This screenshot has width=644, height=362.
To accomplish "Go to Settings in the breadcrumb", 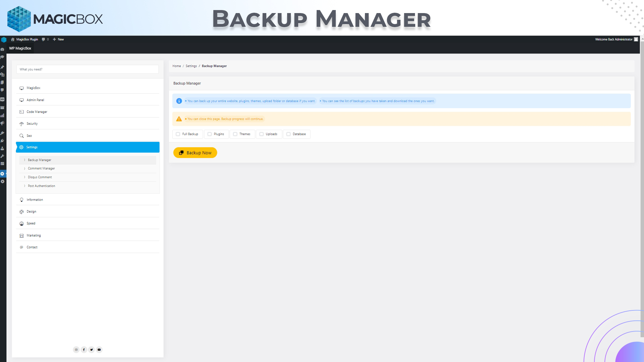I will (x=191, y=66).
